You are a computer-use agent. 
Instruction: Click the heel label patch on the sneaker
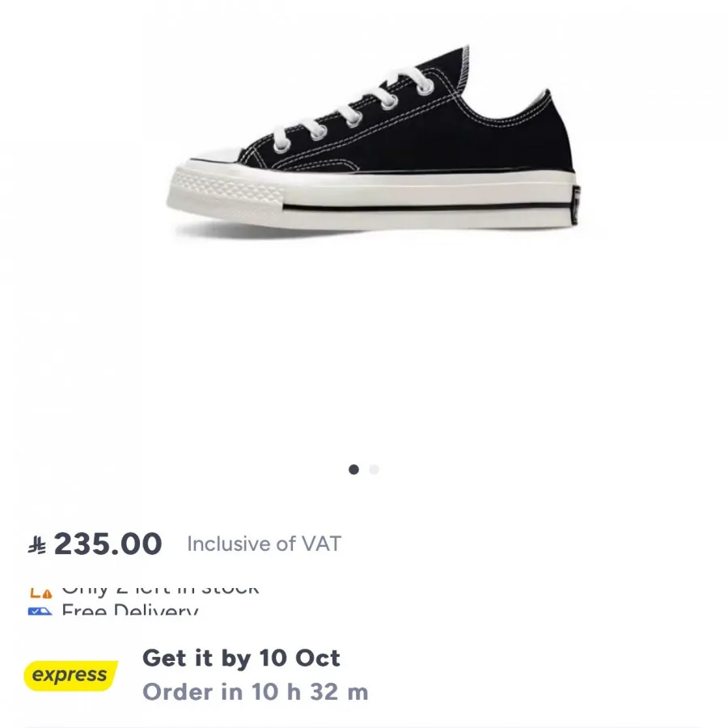pos(575,205)
